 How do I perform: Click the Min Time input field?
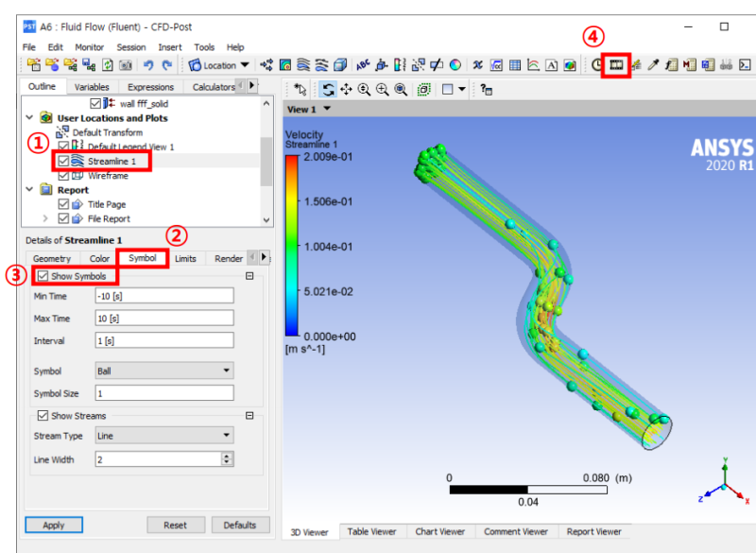coord(164,296)
